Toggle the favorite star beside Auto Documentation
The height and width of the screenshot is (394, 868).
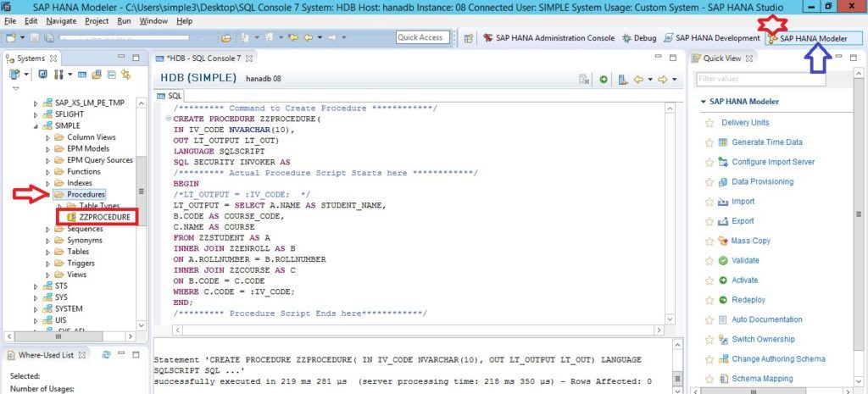tap(709, 319)
